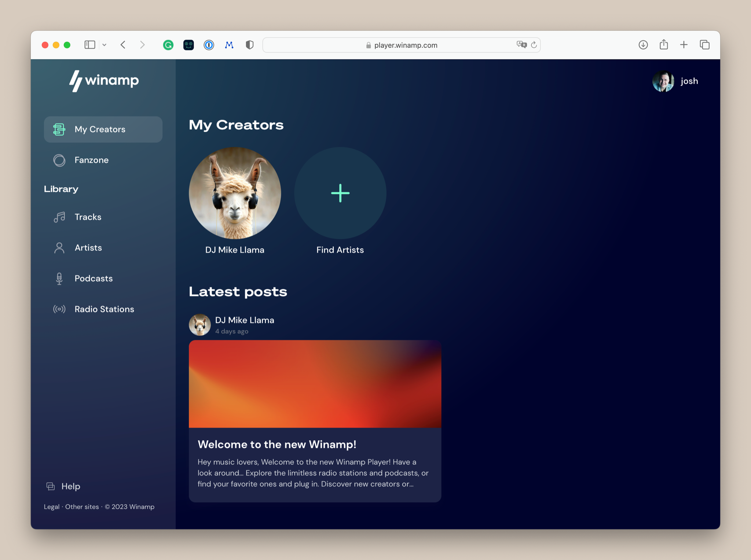Open the Grammarly extension icon
Image resolution: width=751 pixels, height=560 pixels.
(168, 45)
